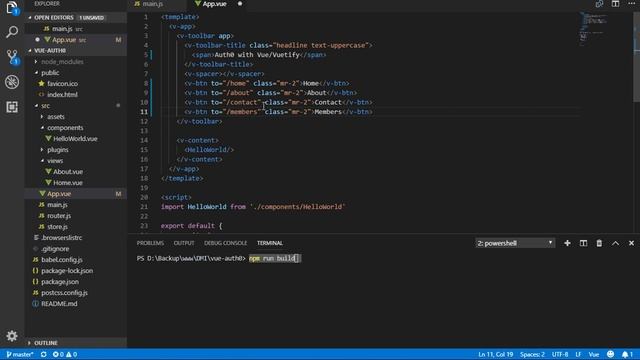Change encoding via UTF-8 status item
Viewport: 640px width, 360px height.
[560, 354]
